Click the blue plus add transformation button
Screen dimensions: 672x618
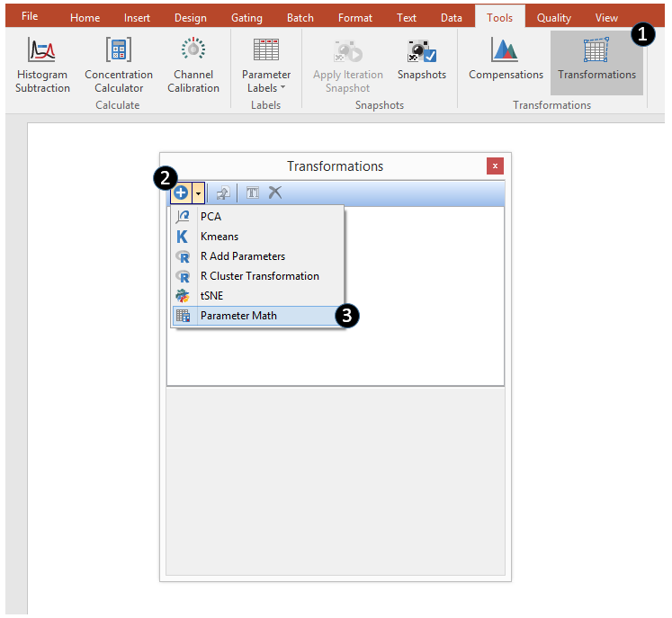click(181, 193)
